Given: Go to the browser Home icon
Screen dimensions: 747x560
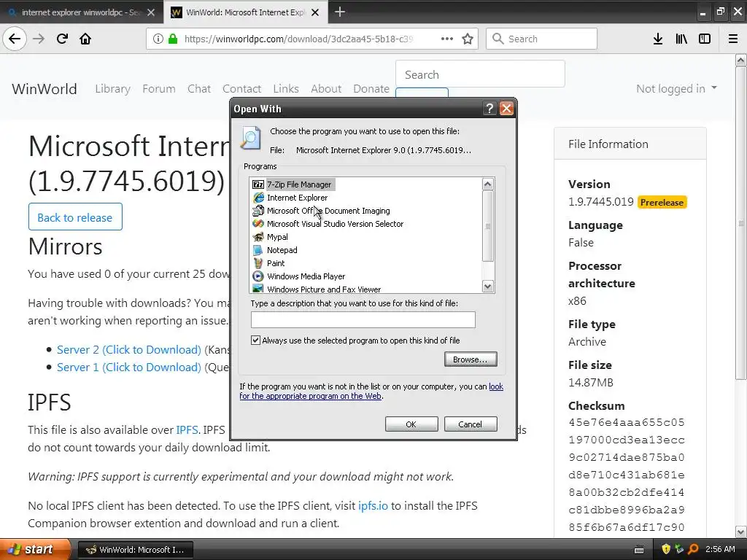Looking at the screenshot, I should 85,39.
